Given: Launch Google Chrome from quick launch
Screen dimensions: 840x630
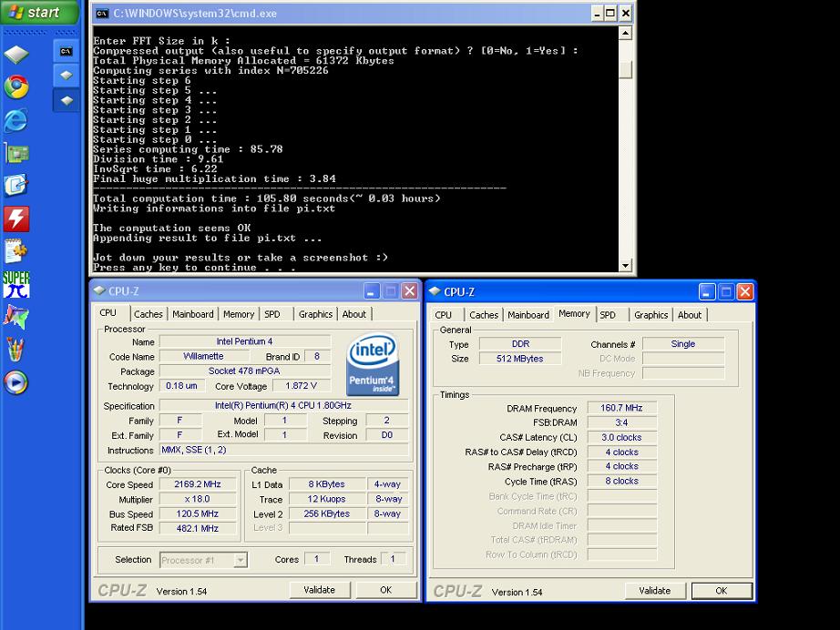Looking at the screenshot, I should 16,86.
